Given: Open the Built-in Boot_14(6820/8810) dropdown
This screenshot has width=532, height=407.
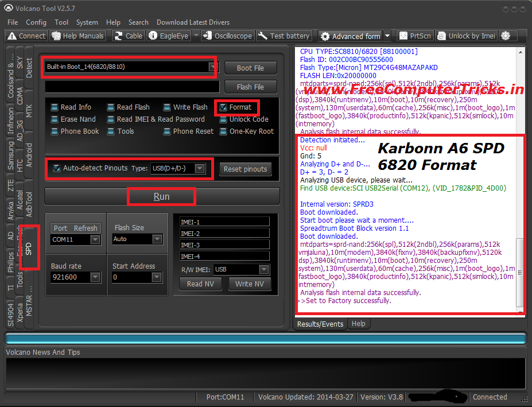Looking at the screenshot, I should click(x=213, y=67).
